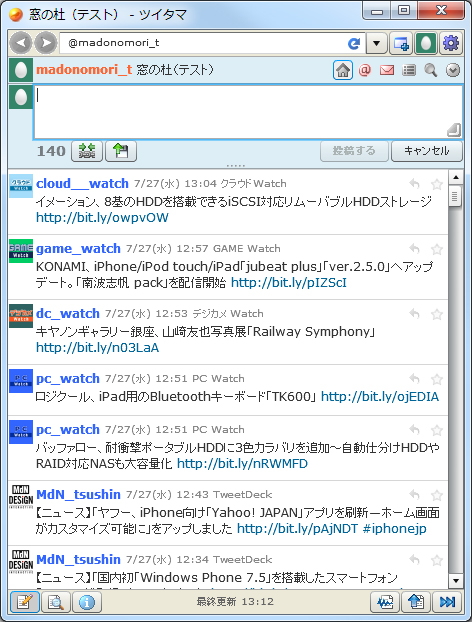The width and height of the screenshot is (472, 622).
Task: Click the tweet compose text box
Action: point(248,111)
